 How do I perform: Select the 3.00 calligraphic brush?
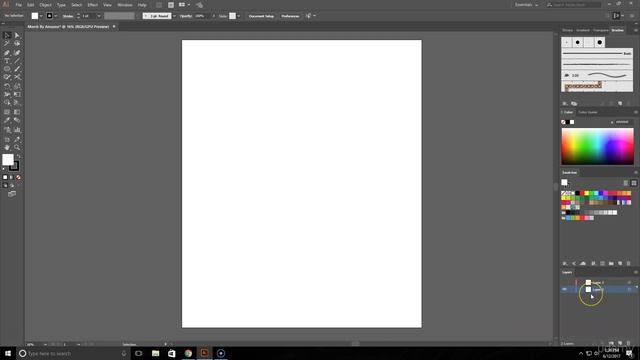coord(597,75)
